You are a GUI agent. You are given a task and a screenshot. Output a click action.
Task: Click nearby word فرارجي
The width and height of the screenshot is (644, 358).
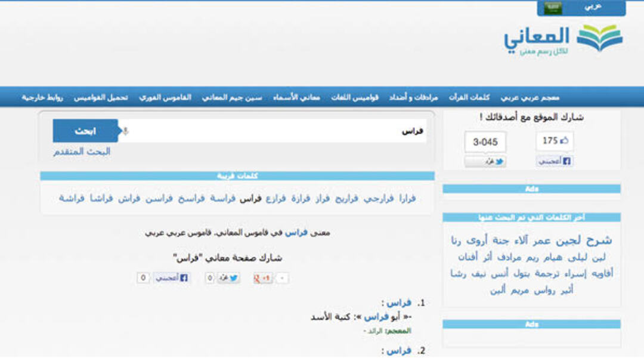pyautogui.click(x=378, y=199)
